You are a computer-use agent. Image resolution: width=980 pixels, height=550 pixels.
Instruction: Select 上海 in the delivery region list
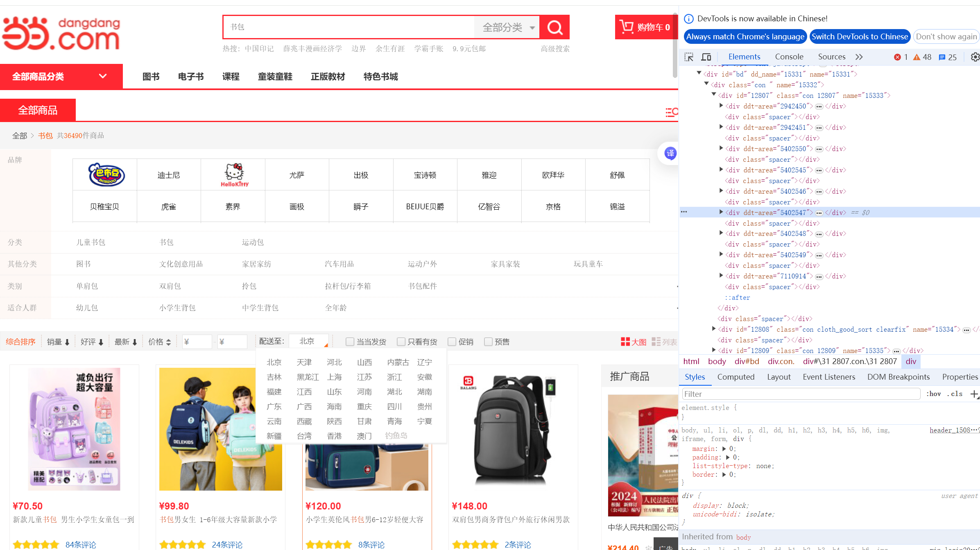point(334,377)
